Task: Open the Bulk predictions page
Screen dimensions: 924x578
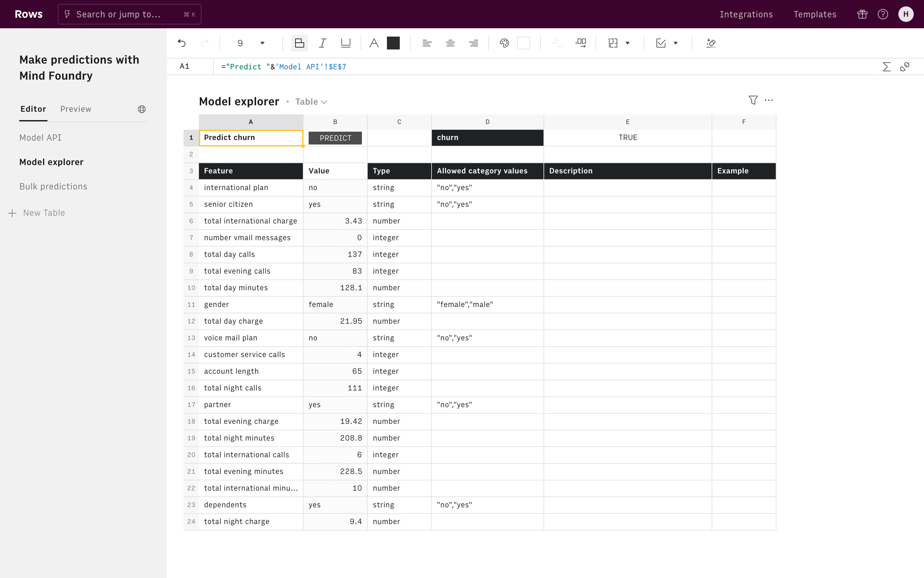Action: point(54,187)
